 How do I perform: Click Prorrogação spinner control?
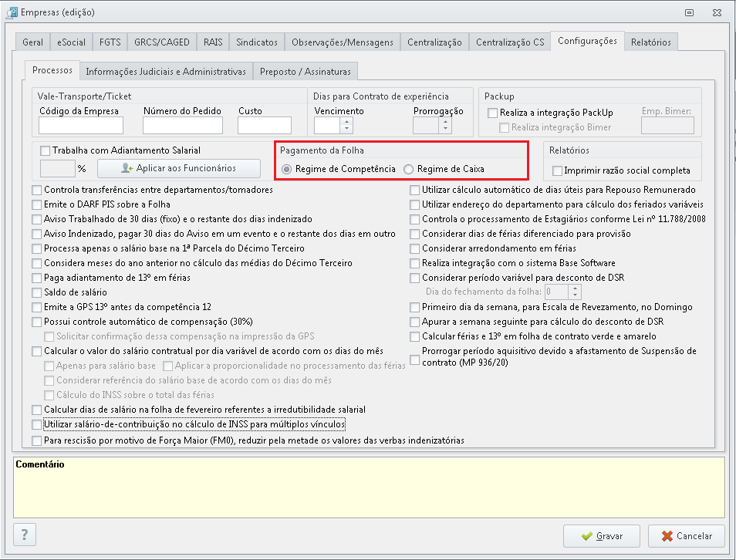tap(445, 125)
